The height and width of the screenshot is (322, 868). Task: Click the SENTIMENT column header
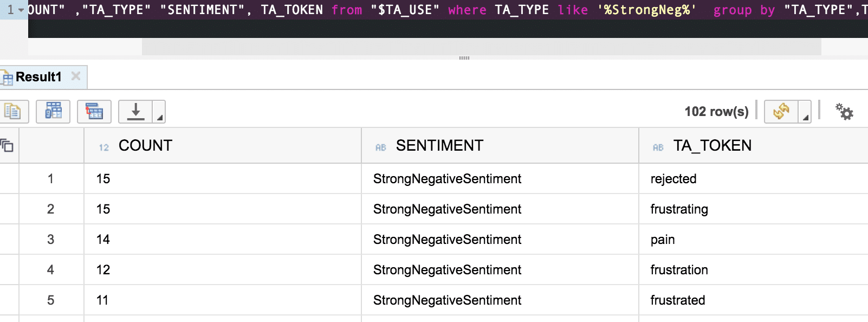(439, 145)
